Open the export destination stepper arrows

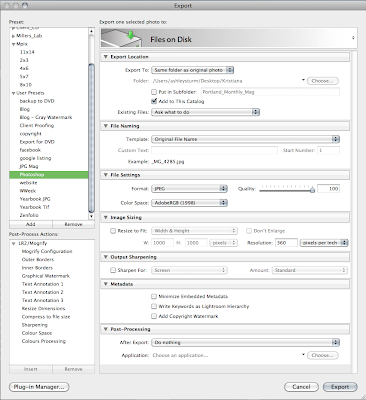click(353, 38)
